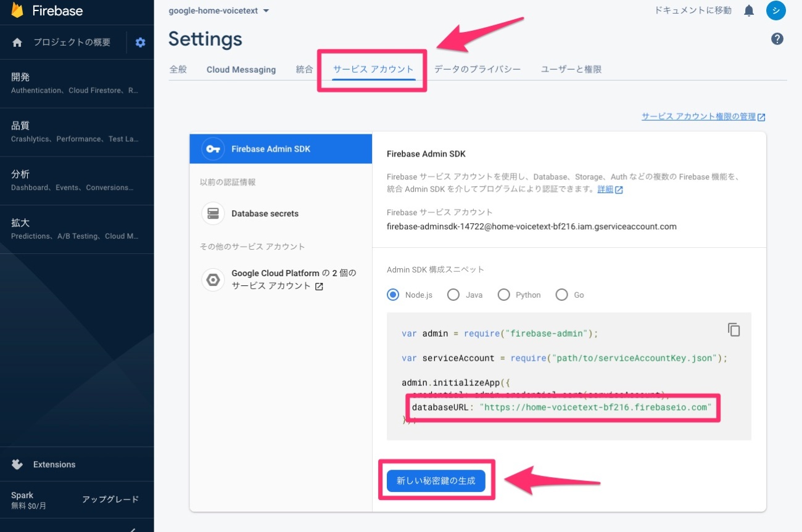This screenshot has width=802, height=532.
Task: Switch to the データのプライバシー tab
Action: tap(477, 69)
